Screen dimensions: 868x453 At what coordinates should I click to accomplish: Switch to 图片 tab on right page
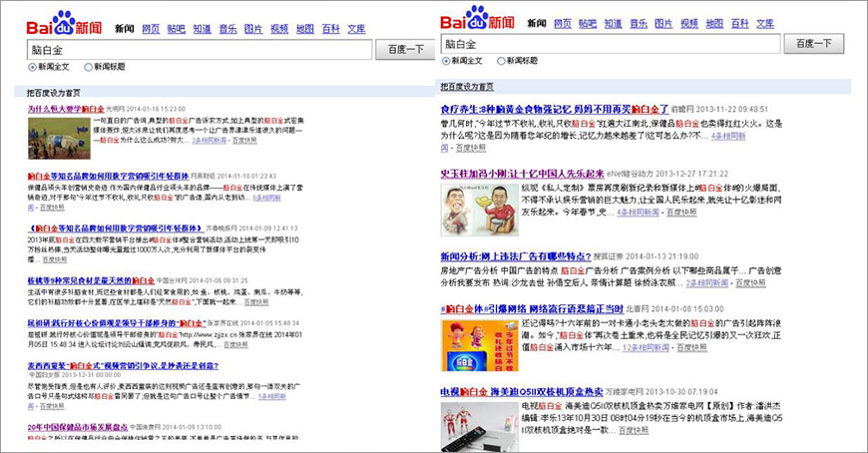(663, 23)
